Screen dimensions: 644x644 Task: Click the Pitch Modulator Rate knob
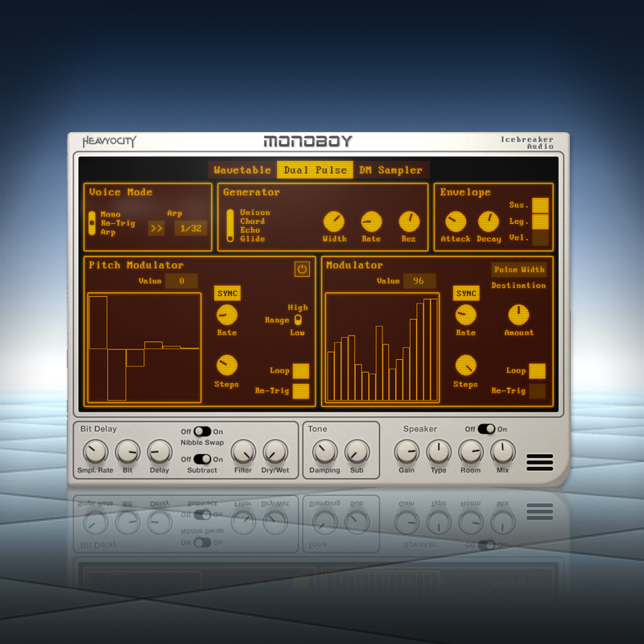[227, 315]
